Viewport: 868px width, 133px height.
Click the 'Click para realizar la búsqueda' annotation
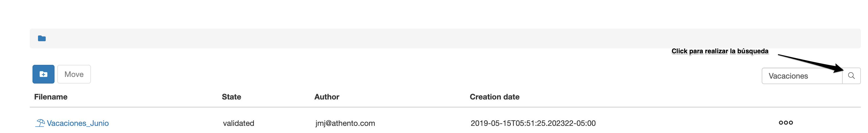(x=720, y=51)
